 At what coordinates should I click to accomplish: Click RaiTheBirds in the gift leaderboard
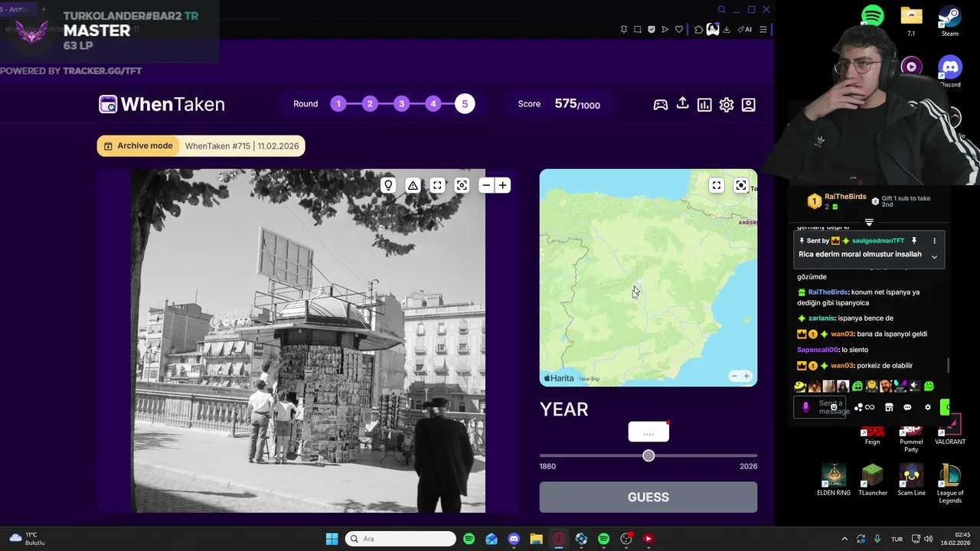click(845, 197)
